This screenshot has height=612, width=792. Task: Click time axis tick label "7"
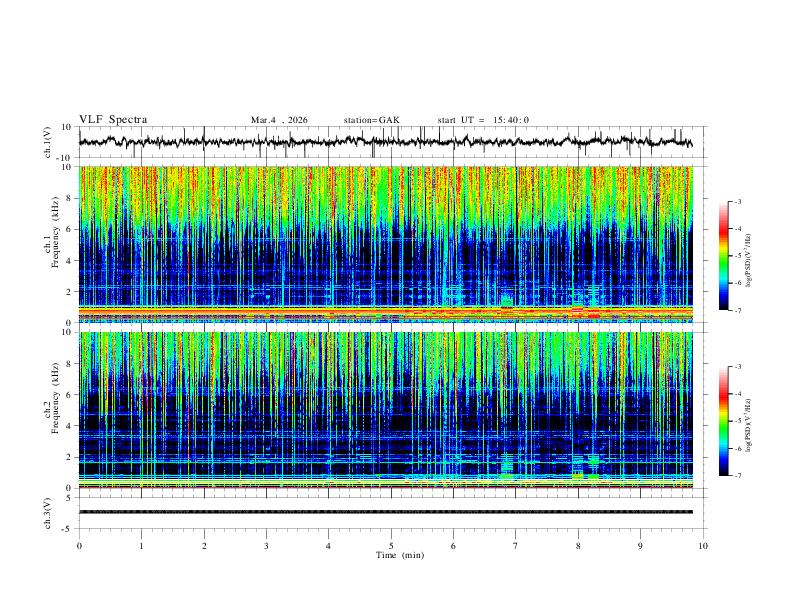pos(516,546)
